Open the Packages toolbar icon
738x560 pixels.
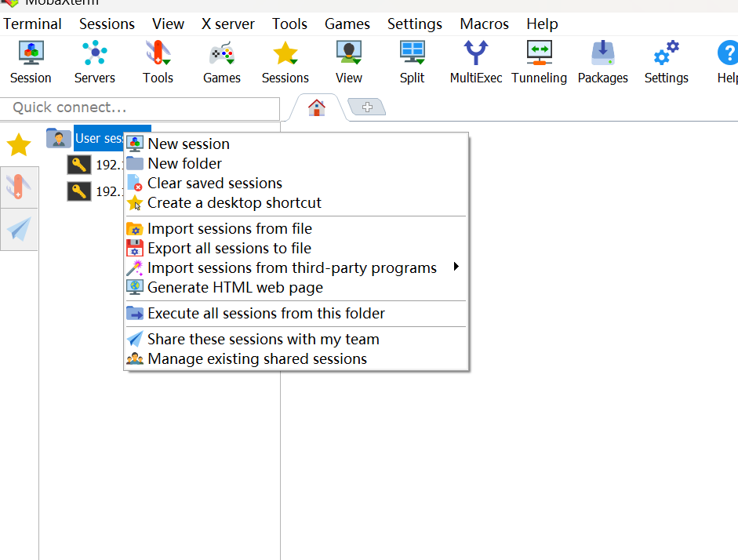[x=603, y=62]
